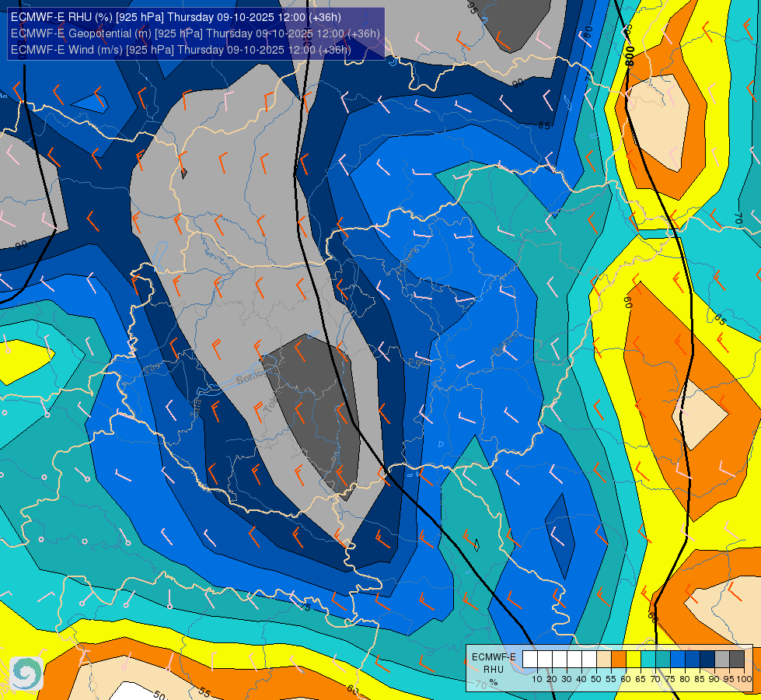
Task: Select the ECMWF-E Wind 925 hPa title line
Action: point(180,50)
